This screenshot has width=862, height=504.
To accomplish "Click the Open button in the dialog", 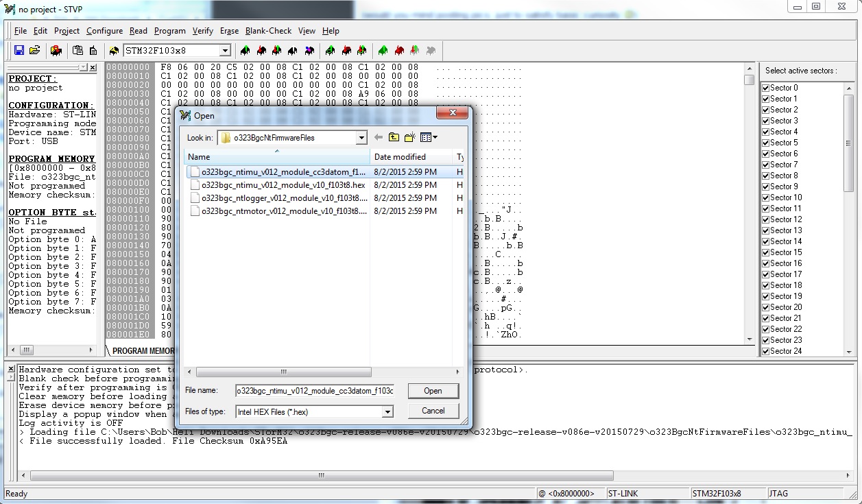I will 433,391.
